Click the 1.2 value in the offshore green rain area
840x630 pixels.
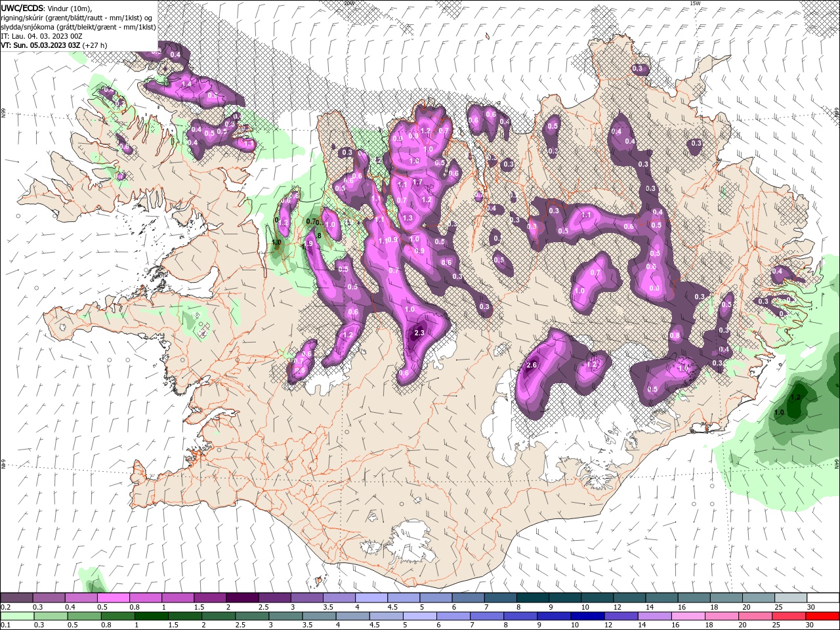tap(795, 397)
